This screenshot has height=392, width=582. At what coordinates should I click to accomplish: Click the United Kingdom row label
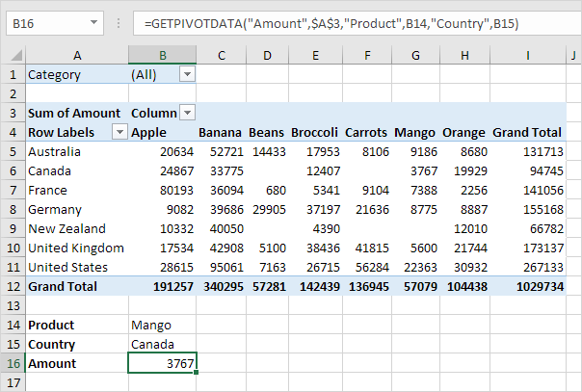coord(75,248)
